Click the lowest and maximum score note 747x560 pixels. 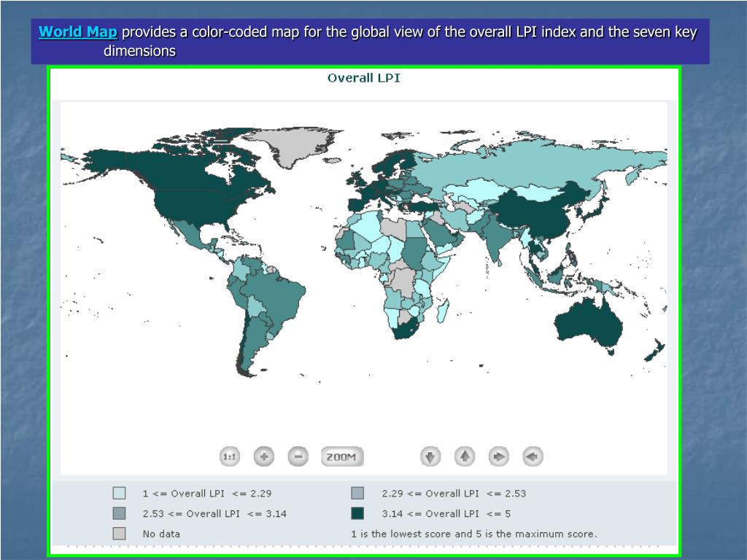click(x=474, y=534)
